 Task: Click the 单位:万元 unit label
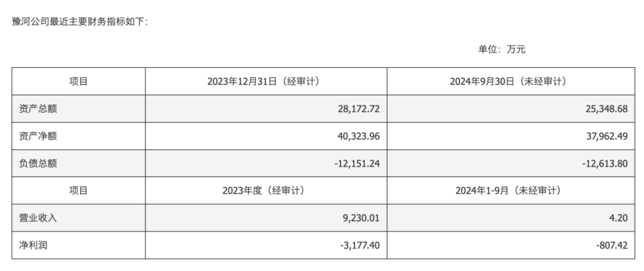pos(501,49)
